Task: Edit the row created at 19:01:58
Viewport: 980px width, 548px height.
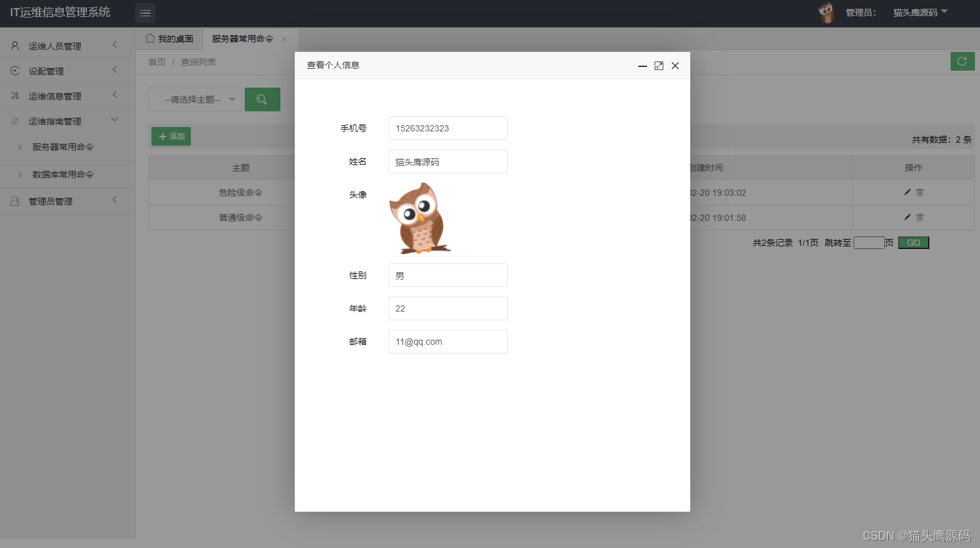Action: click(907, 217)
